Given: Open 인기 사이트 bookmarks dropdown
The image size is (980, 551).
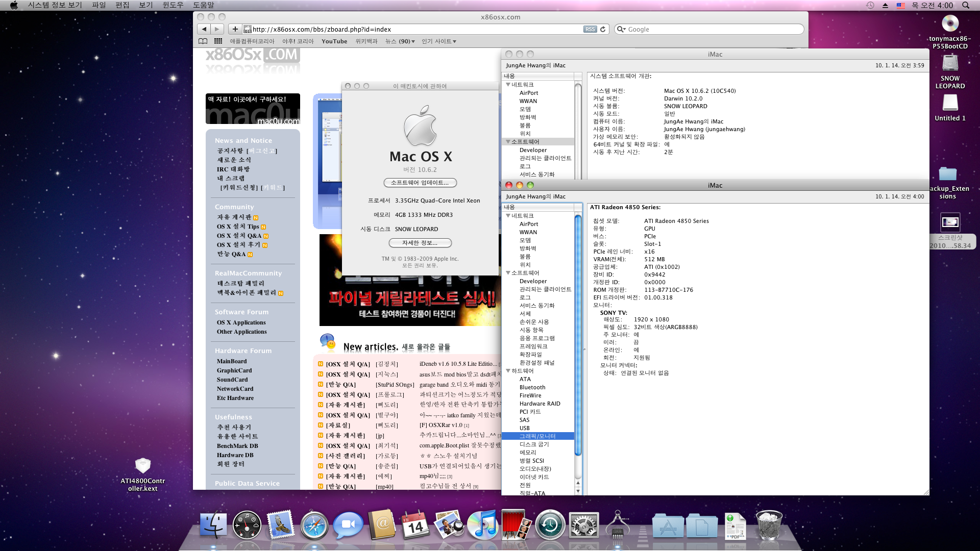Looking at the screenshot, I should 438,41.
